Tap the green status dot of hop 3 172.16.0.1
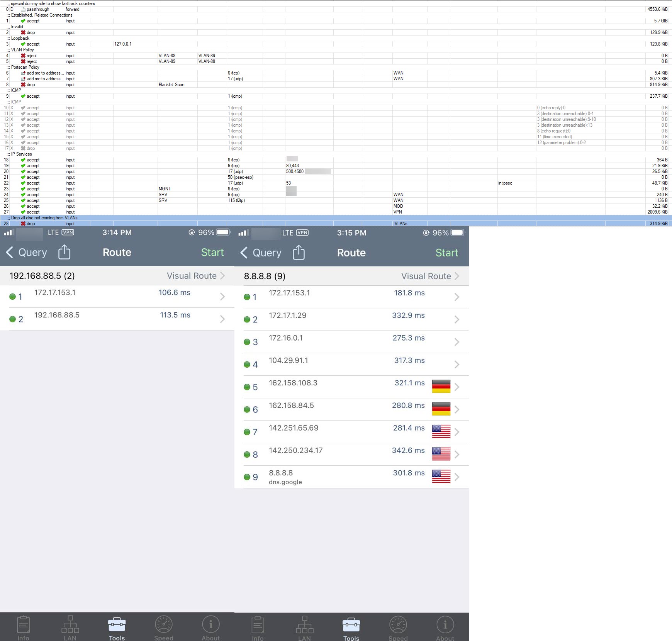The height and width of the screenshot is (641, 672). 247,342
